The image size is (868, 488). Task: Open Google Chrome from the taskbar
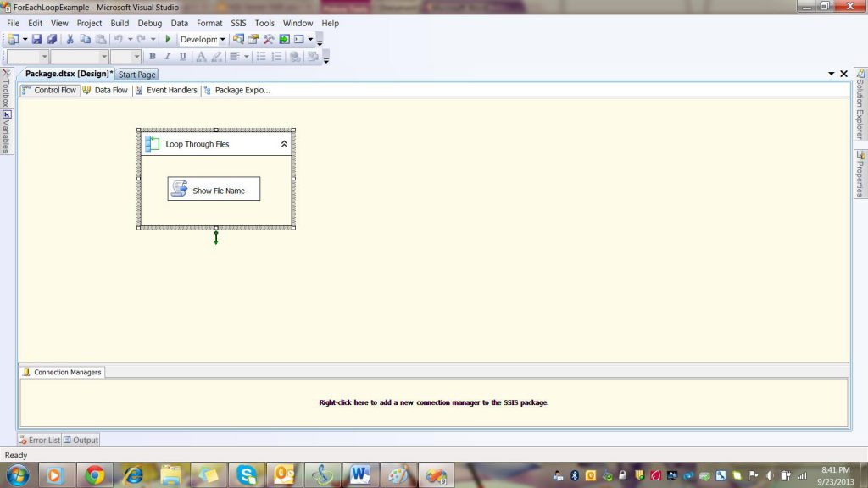(95, 475)
